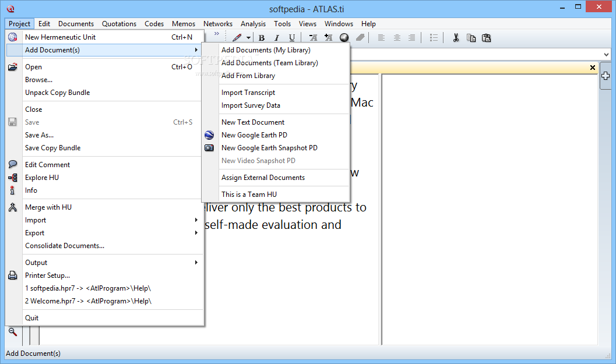This screenshot has height=364, width=616.
Task: Open Printer Setup...
Action: click(104, 275)
